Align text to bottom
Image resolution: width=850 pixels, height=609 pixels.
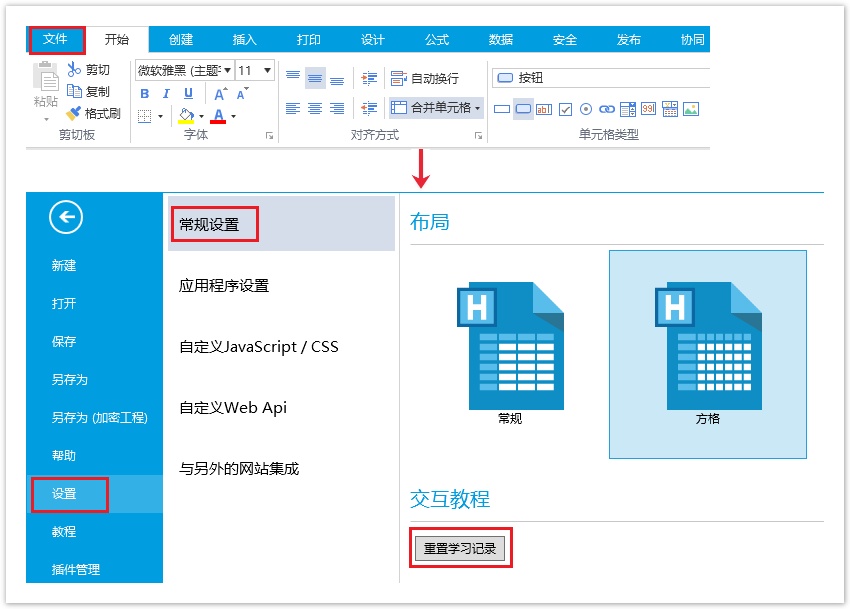337,79
